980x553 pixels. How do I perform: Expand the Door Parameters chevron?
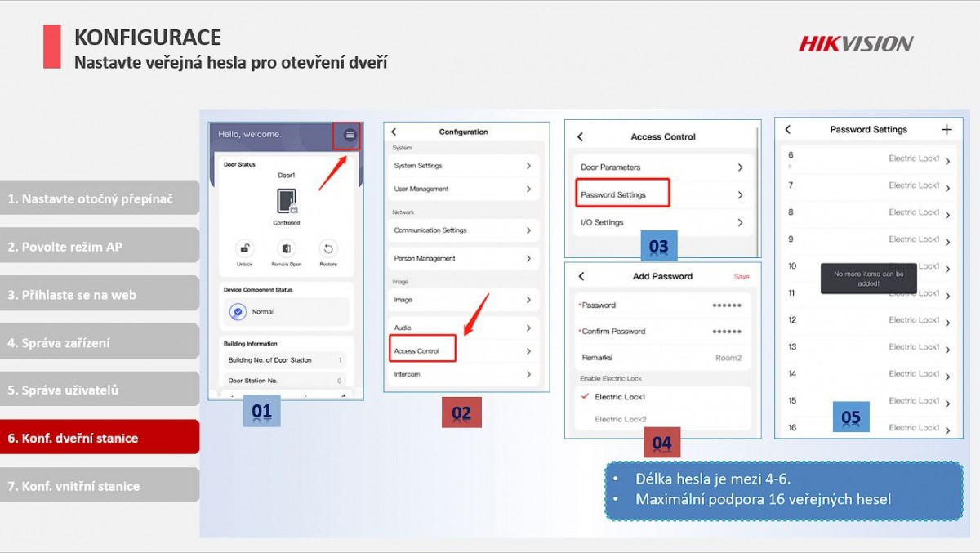pyautogui.click(x=740, y=167)
